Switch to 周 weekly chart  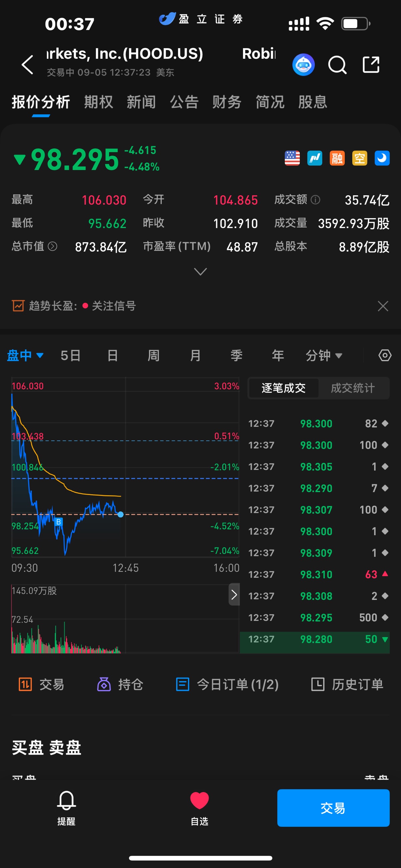154,355
